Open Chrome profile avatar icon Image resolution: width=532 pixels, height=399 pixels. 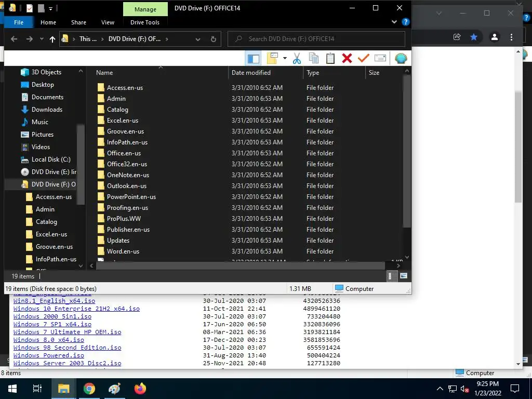495,37
